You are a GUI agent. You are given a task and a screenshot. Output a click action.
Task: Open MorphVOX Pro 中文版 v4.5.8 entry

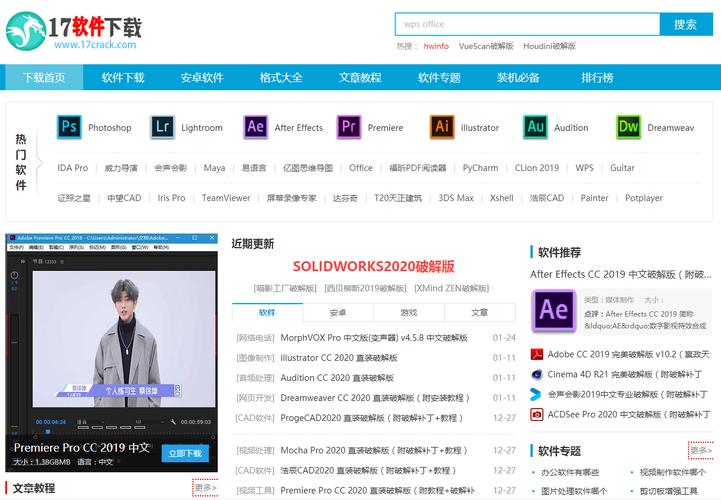point(374,338)
